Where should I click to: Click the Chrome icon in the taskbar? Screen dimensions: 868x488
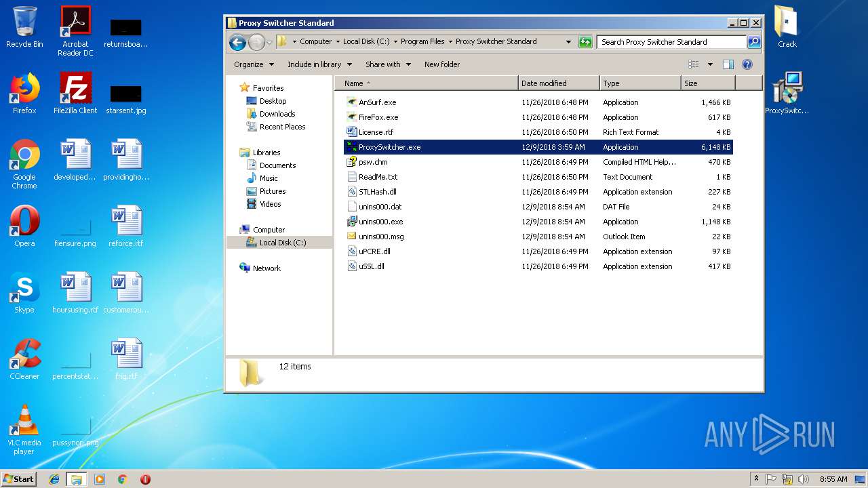point(122,479)
